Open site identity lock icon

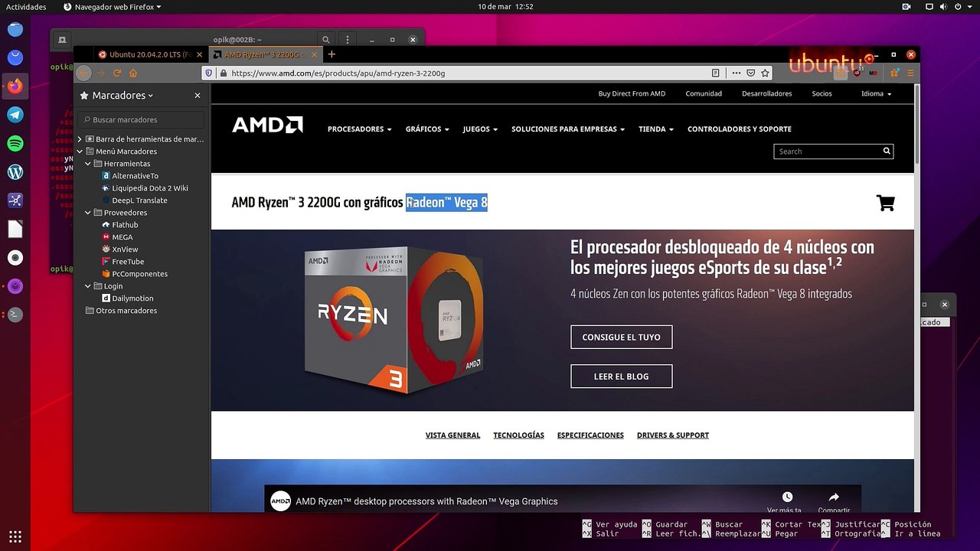224,73
